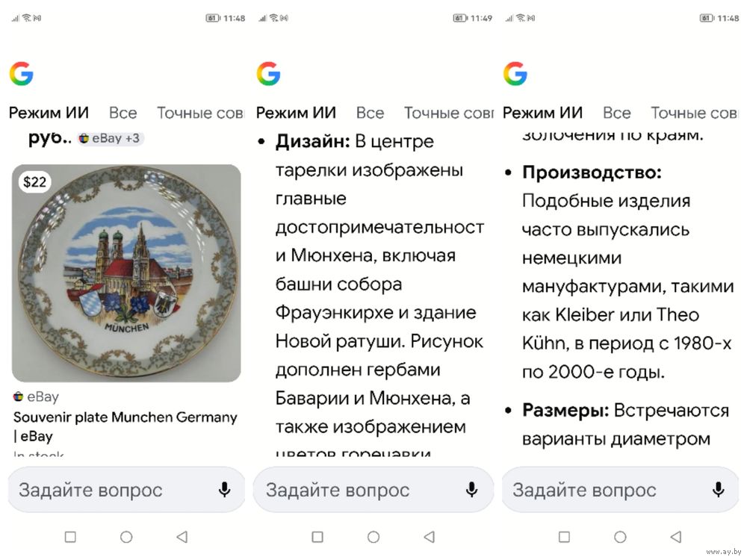Open the München souvenir plate image
This screenshot has width=747, height=560.
click(x=126, y=273)
